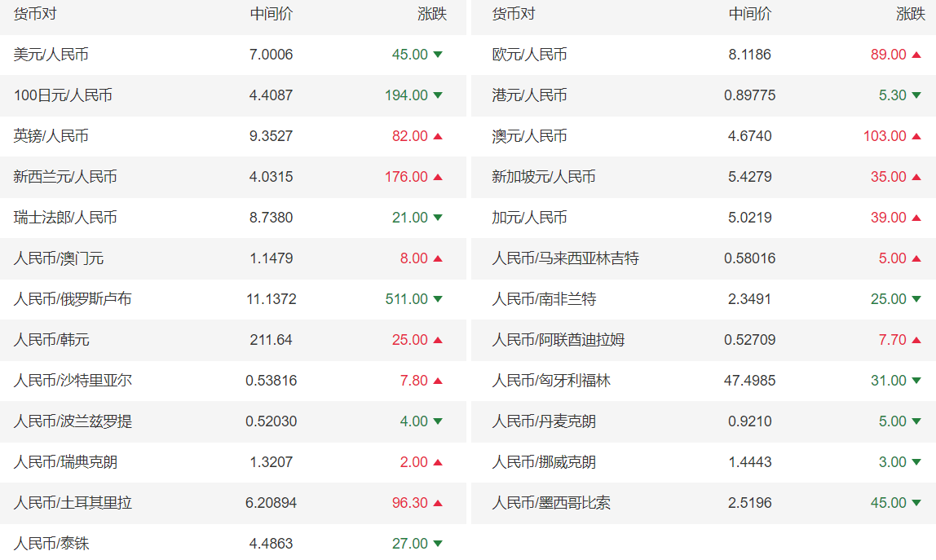Click the red arrow for 新西兰元/人民币
Image resolution: width=936 pixels, height=560 pixels.
pyautogui.click(x=438, y=177)
